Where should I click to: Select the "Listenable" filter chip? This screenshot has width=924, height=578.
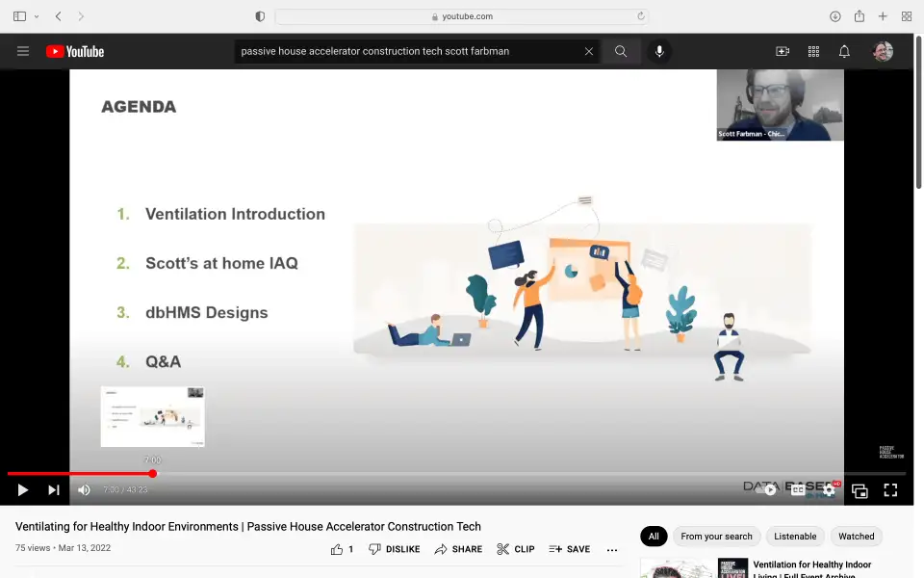click(x=795, y=537)
